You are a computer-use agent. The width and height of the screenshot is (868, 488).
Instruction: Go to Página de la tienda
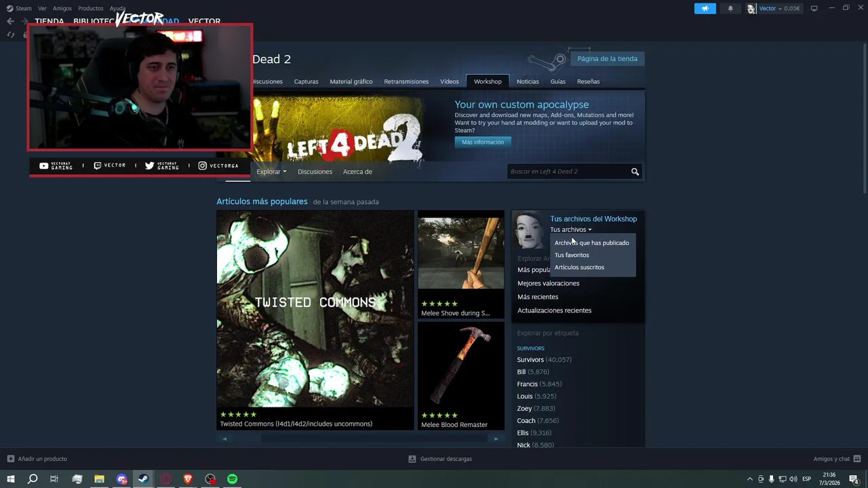(x=607, y=58)
